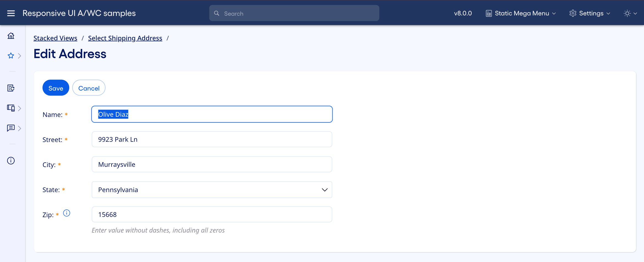This screenshot has height=262, width=644.
Task: Select the Zip code input field
Action: pyautogui.click(x=212, y=215)
